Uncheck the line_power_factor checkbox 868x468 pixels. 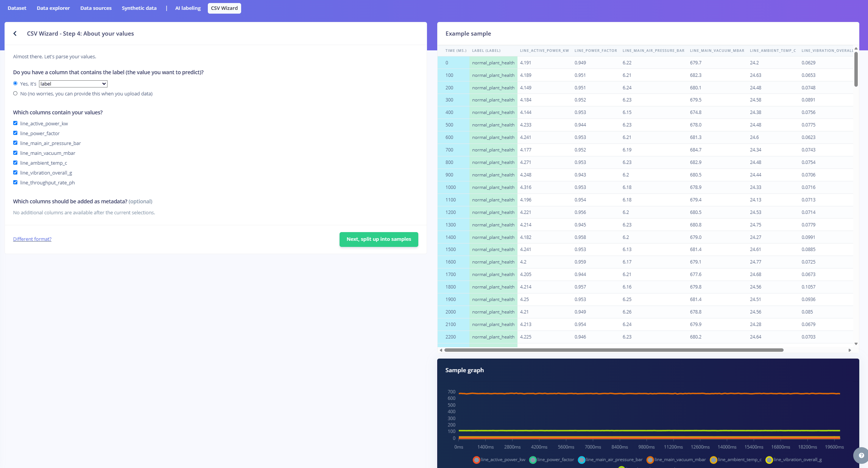coord(16,133)
